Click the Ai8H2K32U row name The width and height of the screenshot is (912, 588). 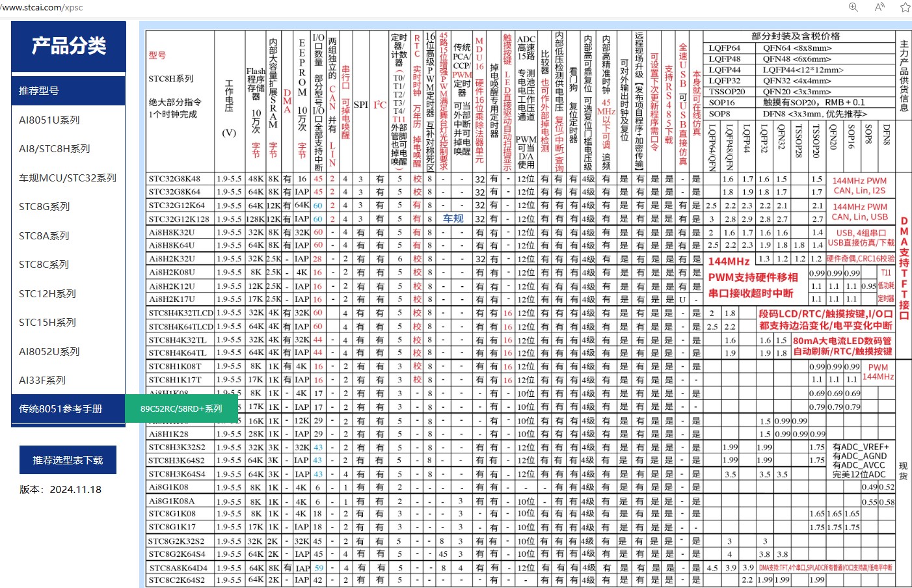172,259
